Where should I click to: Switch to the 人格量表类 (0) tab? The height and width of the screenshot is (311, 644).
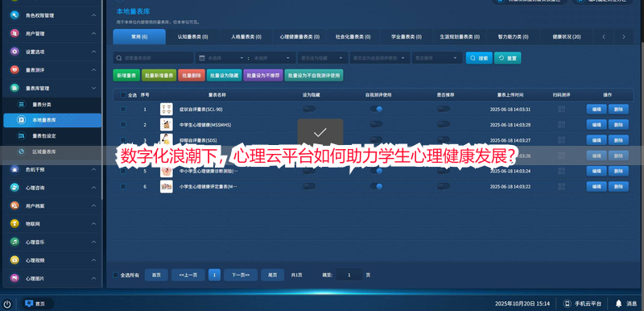(246, 36)
